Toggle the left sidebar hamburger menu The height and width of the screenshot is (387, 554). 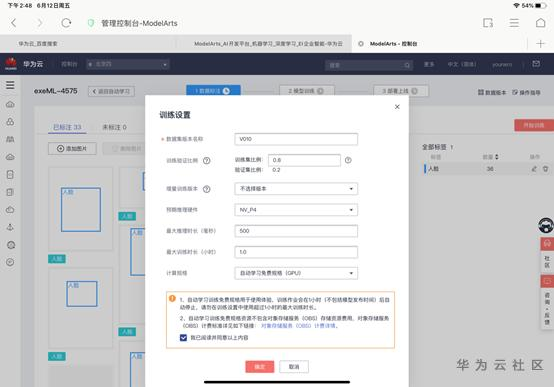pyautogui.click(x=10, y=85)
